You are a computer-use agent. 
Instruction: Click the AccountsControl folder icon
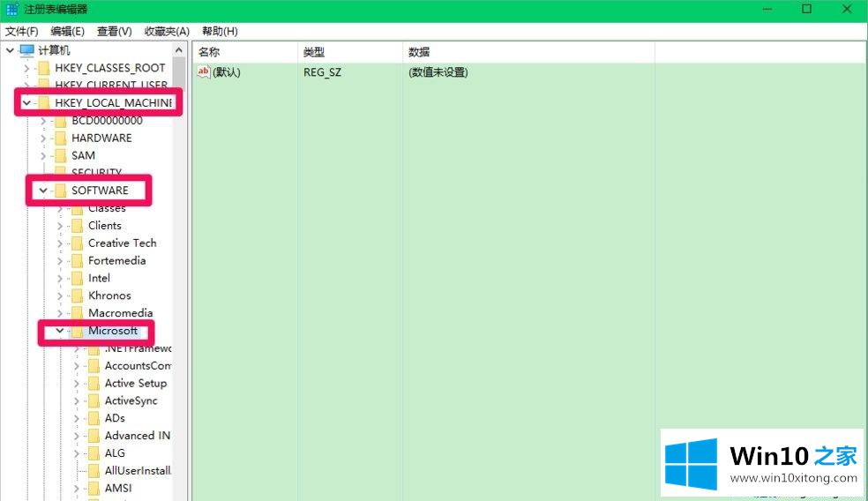pyautogui.click(x=94, y=366)
